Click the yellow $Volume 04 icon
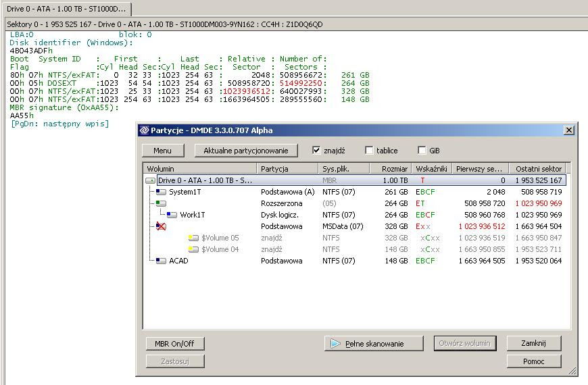The image size is (588, 385). click(193, 249)
